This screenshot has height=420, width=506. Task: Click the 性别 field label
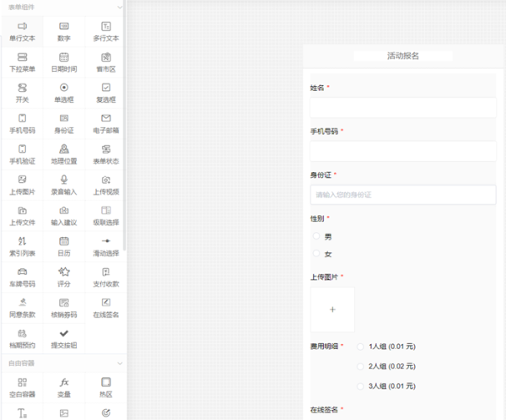click(x=317, y=218)
